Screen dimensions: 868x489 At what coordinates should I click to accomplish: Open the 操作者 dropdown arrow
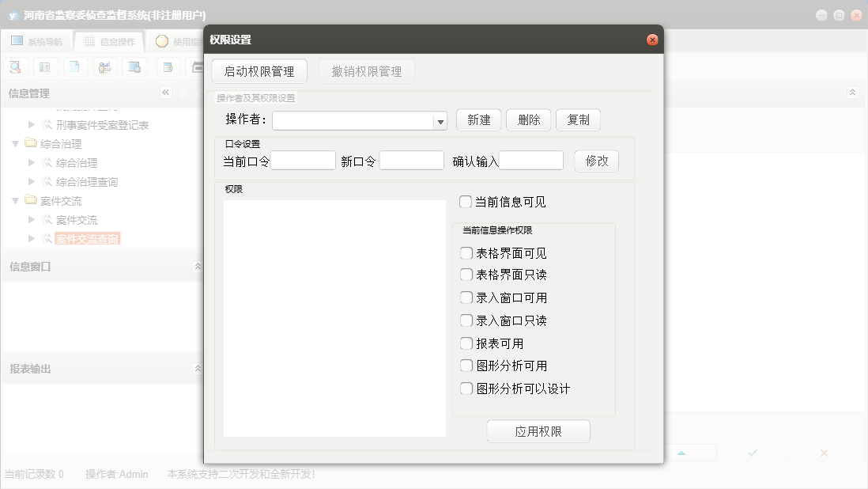point(440,121)
